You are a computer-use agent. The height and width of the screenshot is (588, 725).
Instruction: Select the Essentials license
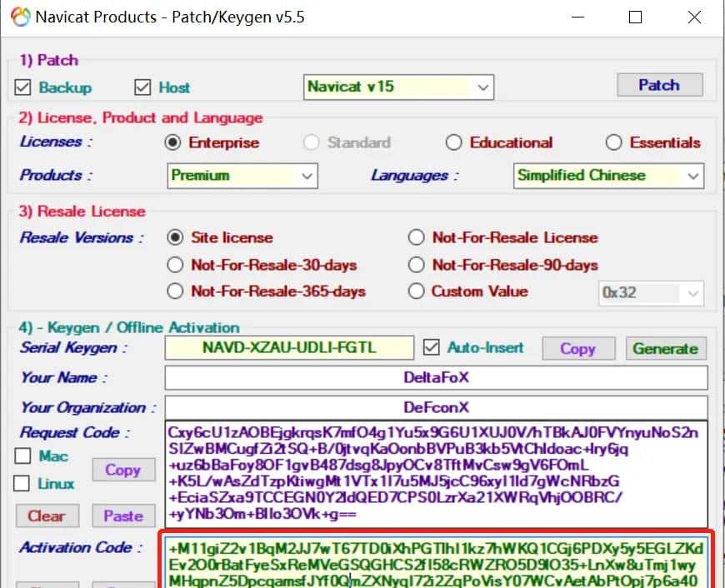click(614, 142)
